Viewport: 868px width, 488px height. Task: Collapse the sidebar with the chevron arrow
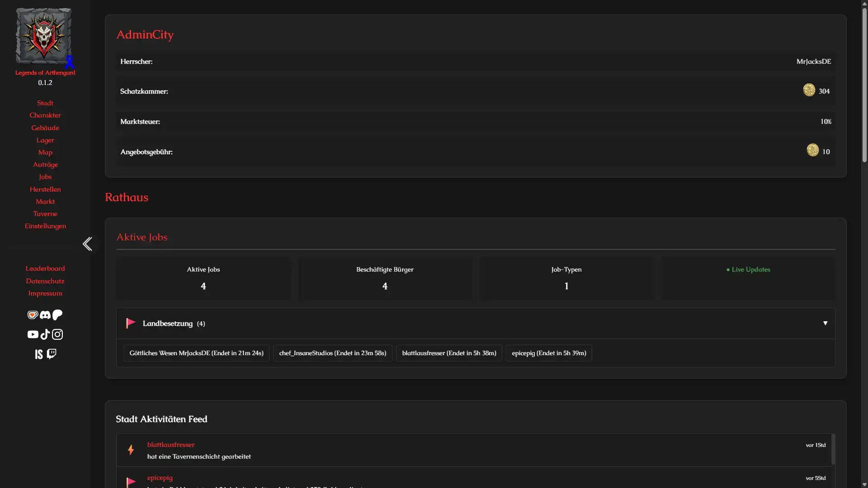pos(88,244)
